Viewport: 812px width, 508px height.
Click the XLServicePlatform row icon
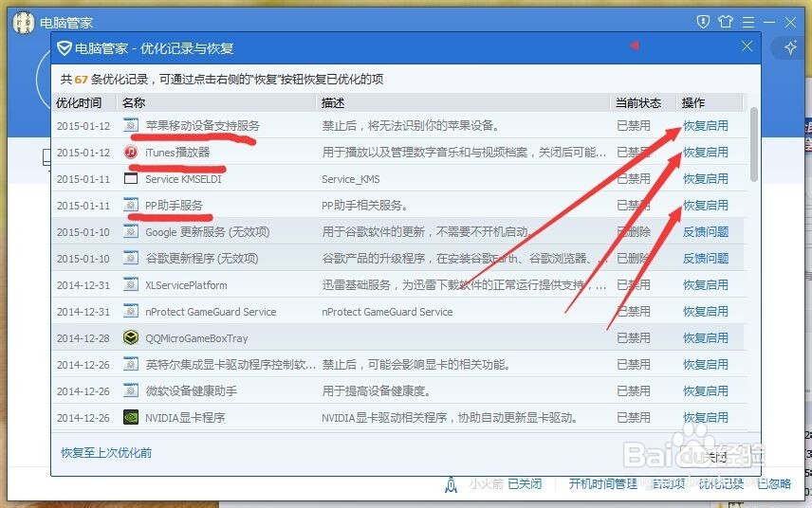point(131,284)
